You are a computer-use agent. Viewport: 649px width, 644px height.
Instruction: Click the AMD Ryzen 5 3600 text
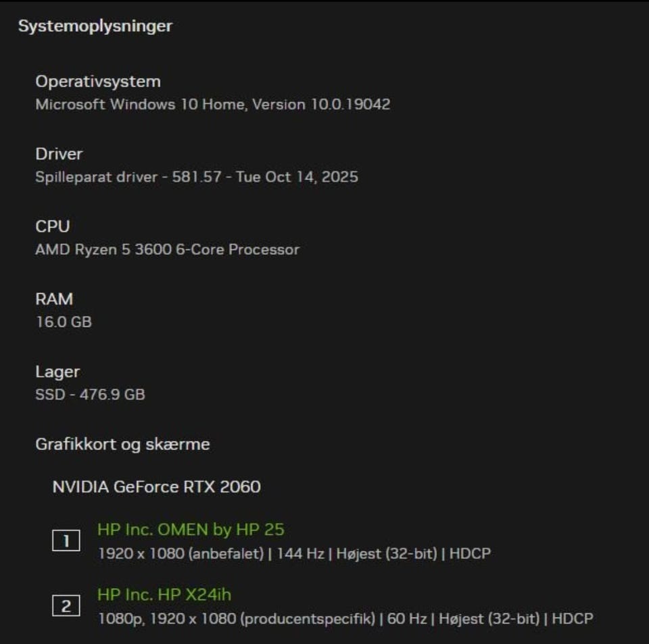tap(167, 249)
